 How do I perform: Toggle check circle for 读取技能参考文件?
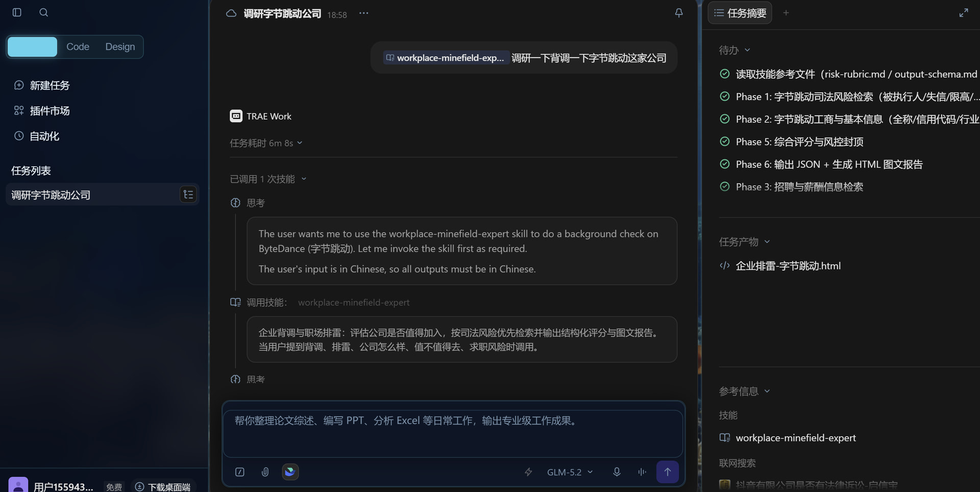(725, 73)
